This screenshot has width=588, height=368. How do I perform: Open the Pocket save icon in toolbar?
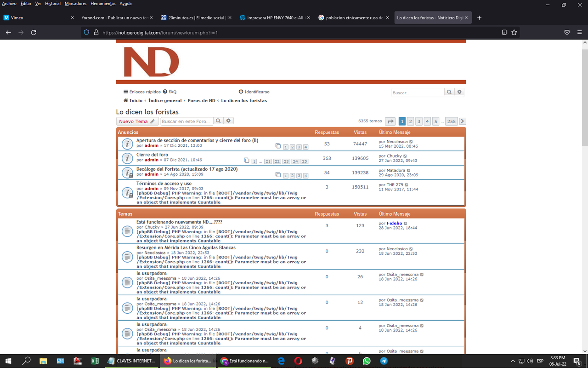tap(567, 33)
